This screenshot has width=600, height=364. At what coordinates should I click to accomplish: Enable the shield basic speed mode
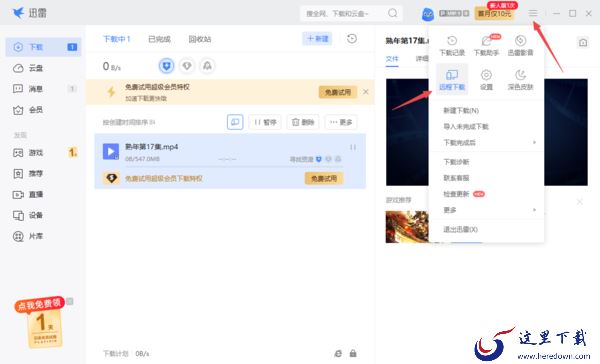[166, 66]
